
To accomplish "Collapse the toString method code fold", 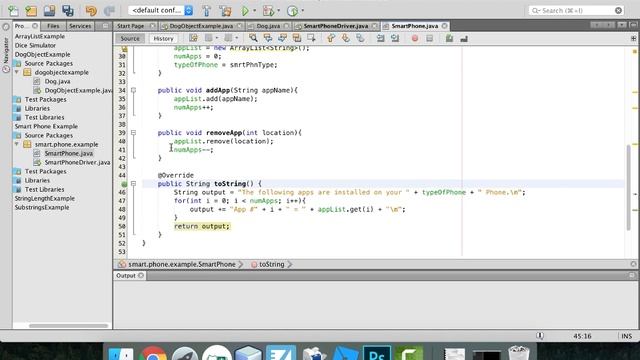I will tap(133, 184).
